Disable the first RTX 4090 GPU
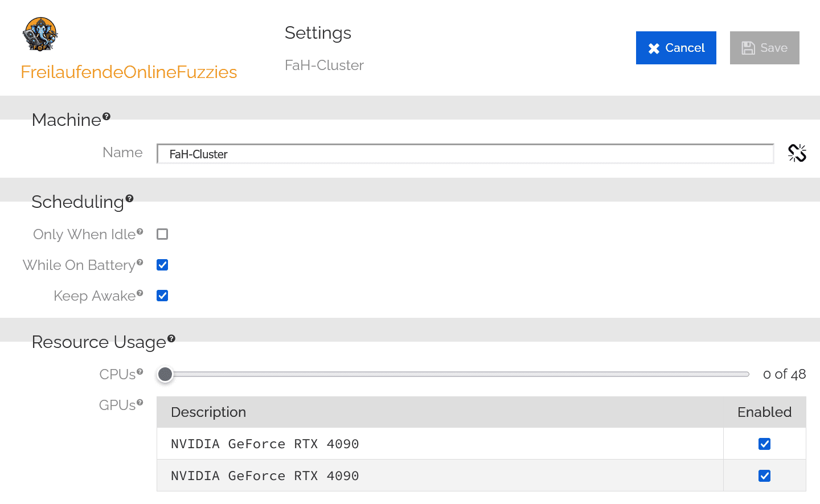 [x=764, y=444]
